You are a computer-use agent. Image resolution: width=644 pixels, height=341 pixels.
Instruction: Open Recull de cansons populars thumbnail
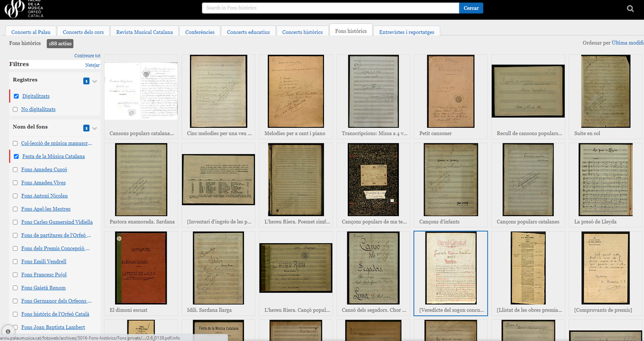click(x=528, y=91)
